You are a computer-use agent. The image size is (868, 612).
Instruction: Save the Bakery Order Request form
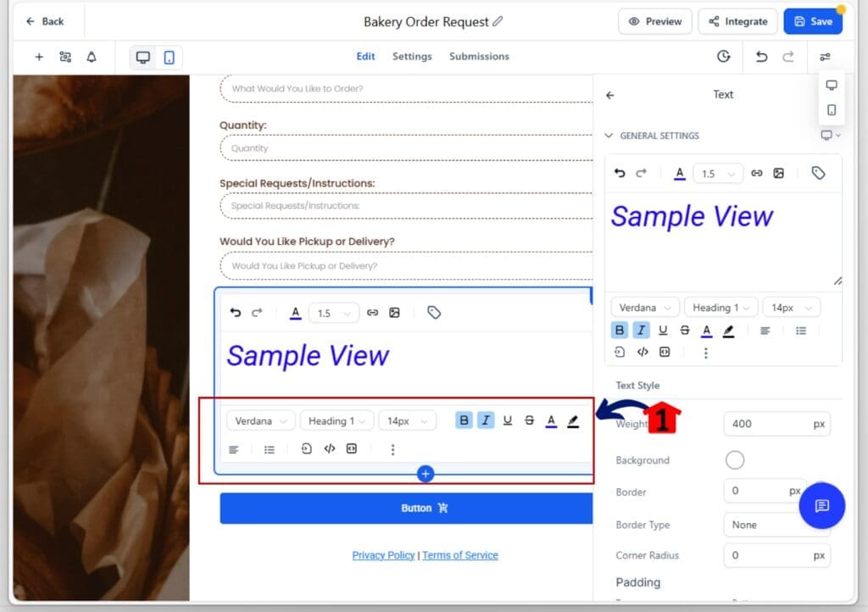click(x=812, y=21)
